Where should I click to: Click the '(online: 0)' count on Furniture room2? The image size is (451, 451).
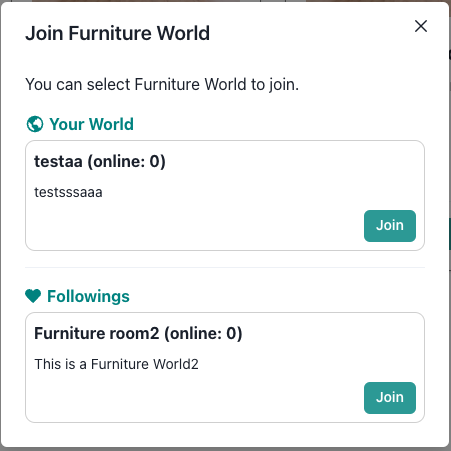203,334
